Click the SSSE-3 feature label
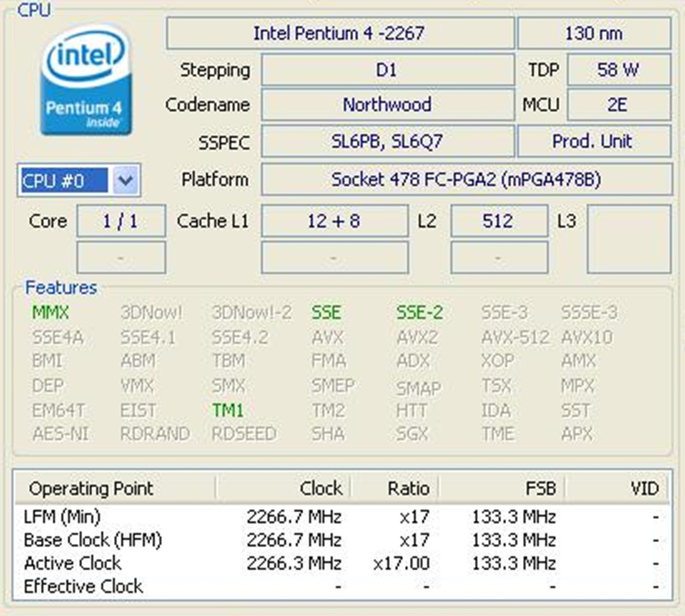This screenshot has height=616, width=685. [x=589, y=313]
